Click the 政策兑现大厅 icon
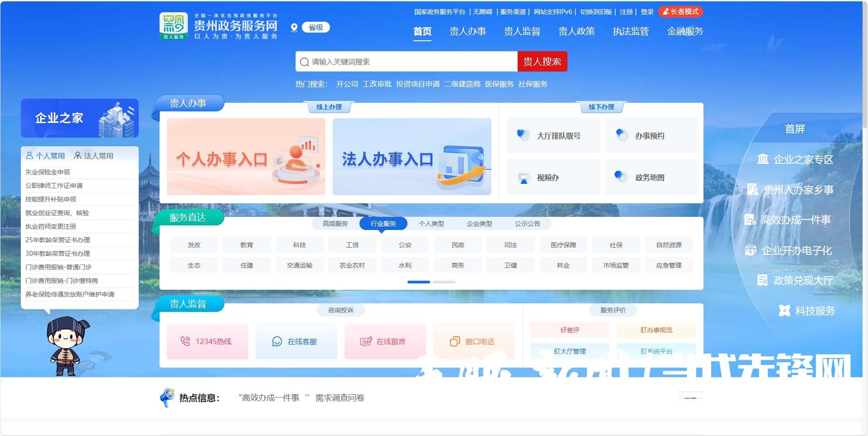Image resolution: width=868 pixels, height=436 pixels. [762, 280]
